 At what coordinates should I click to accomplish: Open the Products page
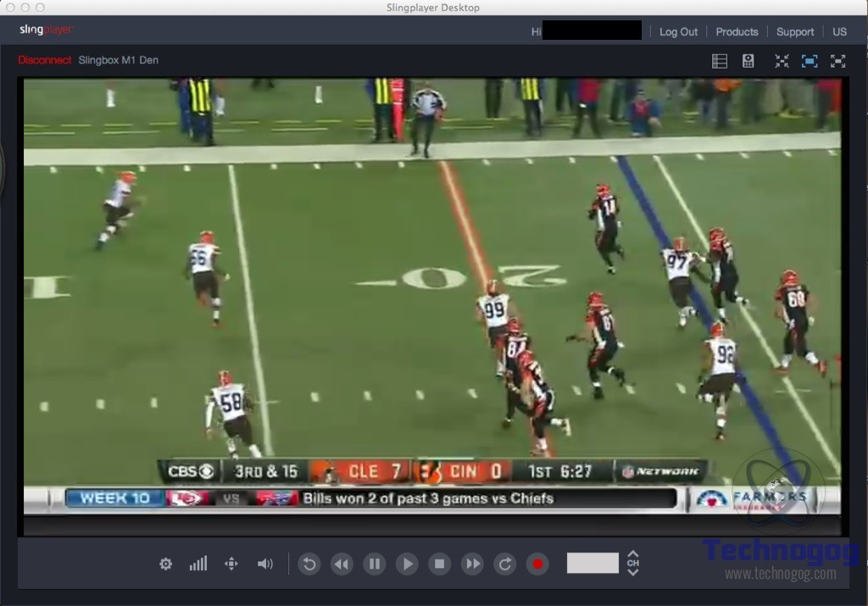click(x=737, y=31)
